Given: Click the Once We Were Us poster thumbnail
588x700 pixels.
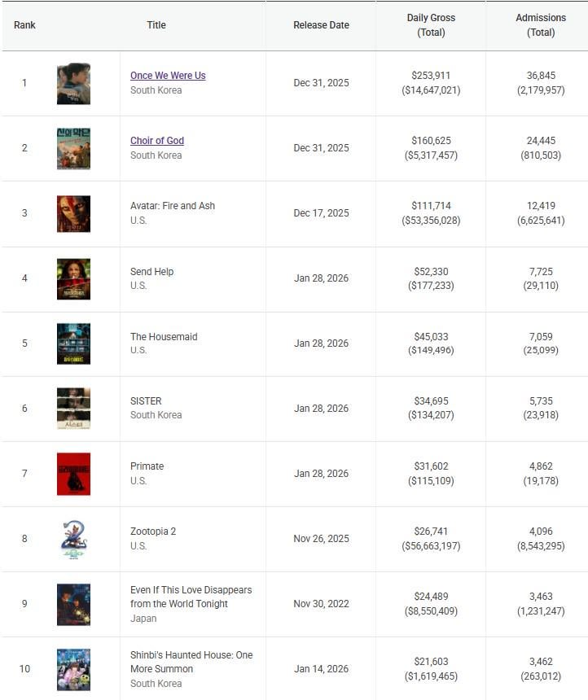Looking at the screenshot, I should point(73,84).
